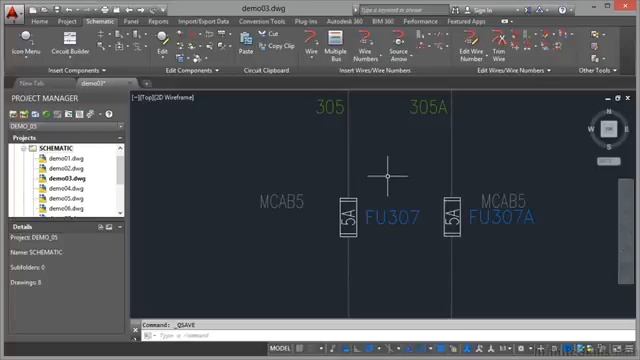The width and height of the screenshot is (640, 360).
Task: Toggle Ortho mode in the status bar
Action: point(357,349)
